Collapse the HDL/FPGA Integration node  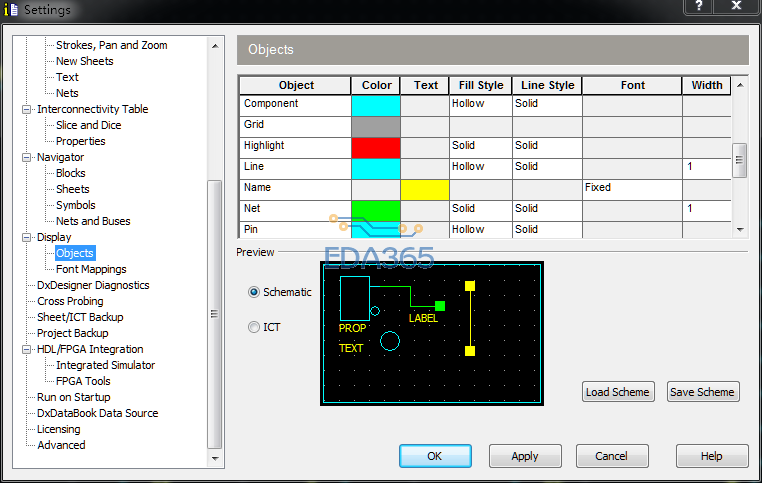point(27,349)
